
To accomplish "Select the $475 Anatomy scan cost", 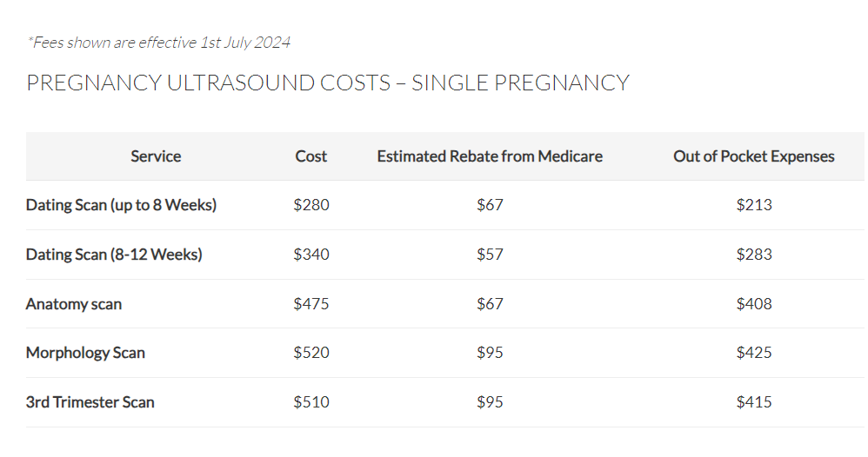I will coord(311,304).
